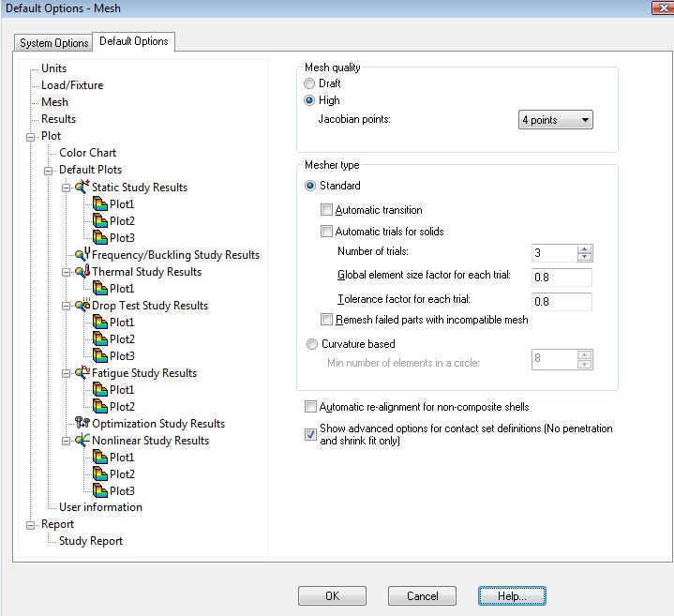Select Mesh in the options tree
This screenshot has height=616, width=674.
(54, 102)
